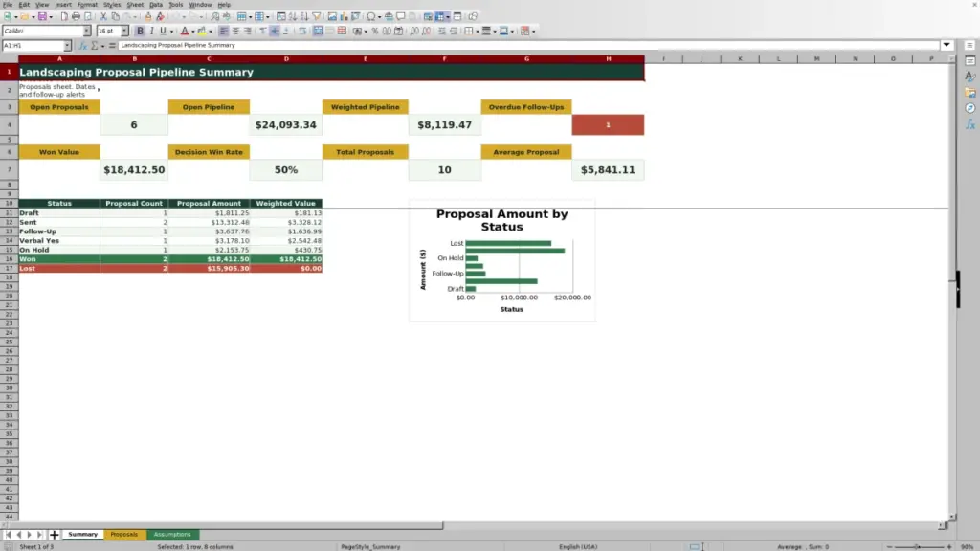The height and width of the screenshot is (551, 980).
Task: Click the horizontal scrollbar at bottom
Action: click(x=222, y=525)
